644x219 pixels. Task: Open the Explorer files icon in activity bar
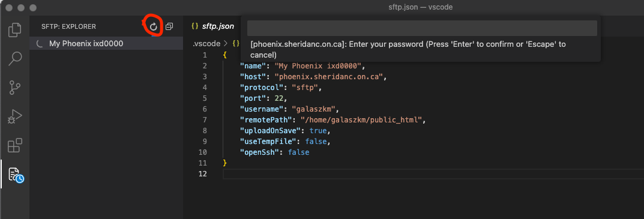click(x=15, y=30)
